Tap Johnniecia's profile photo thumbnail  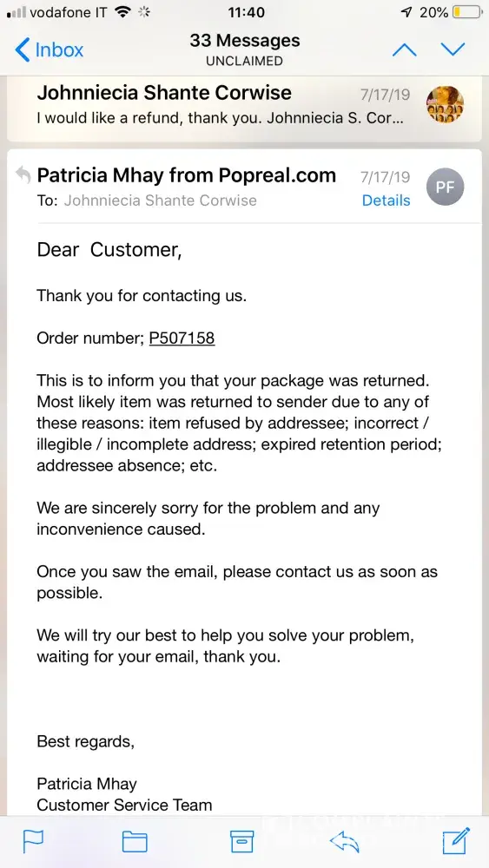(446, 105)
